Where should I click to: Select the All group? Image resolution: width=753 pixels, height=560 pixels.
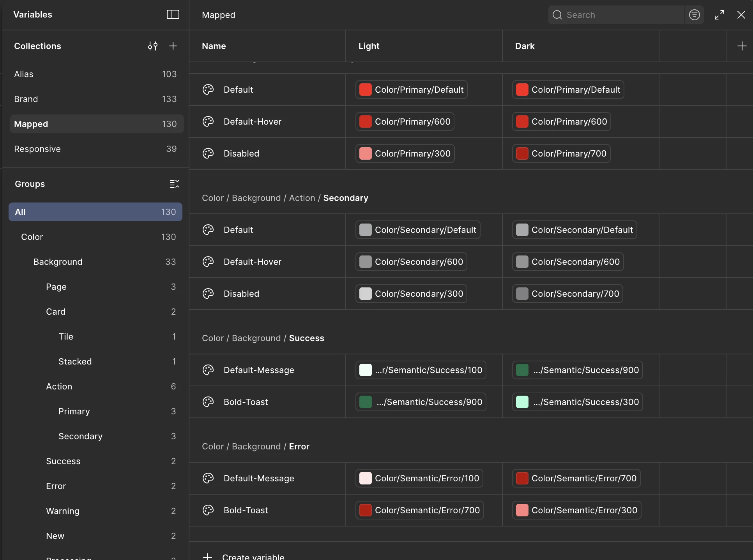(x=95, y=212)
